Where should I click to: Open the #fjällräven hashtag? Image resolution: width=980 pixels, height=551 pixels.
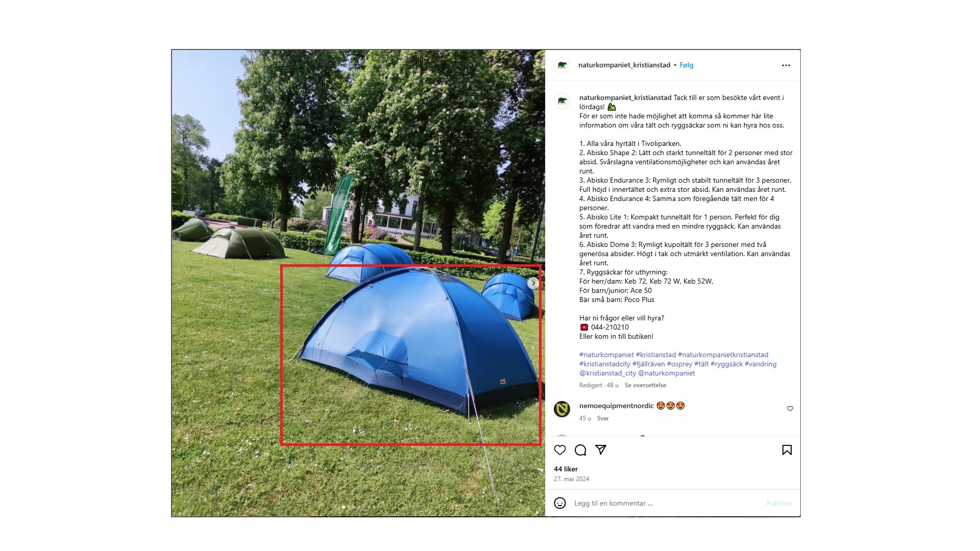pyautogui.click(x=649, y=364)
